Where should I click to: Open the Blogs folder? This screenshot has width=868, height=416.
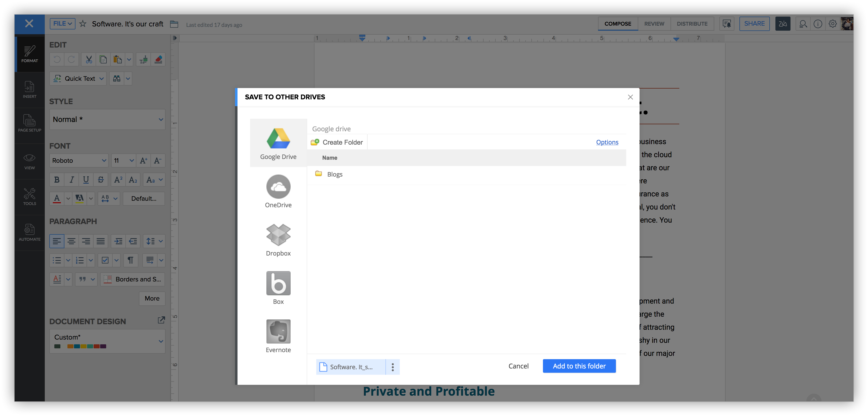334,175
